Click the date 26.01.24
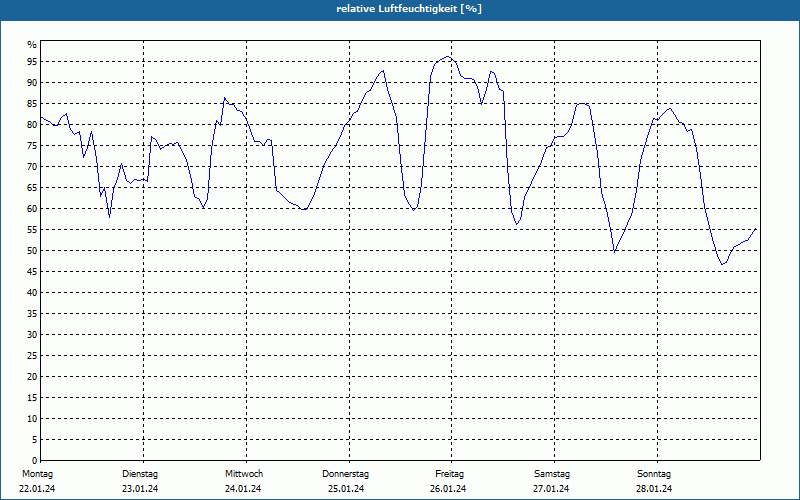The width and height of the screenshot is (800, 500). (448, 489)
